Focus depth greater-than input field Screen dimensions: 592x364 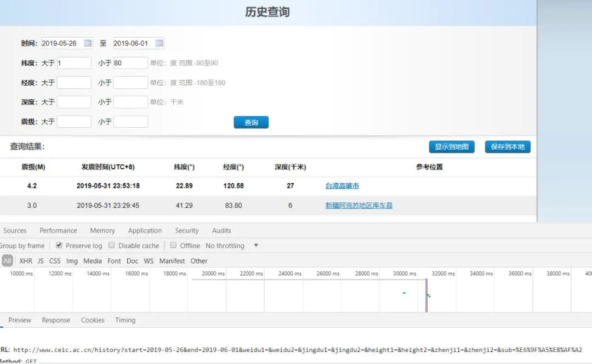click(74, 102)
